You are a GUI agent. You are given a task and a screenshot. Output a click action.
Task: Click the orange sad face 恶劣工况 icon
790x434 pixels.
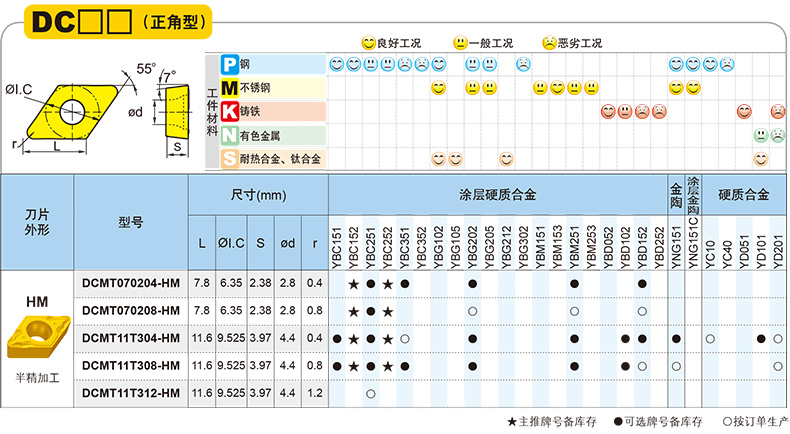548,43
